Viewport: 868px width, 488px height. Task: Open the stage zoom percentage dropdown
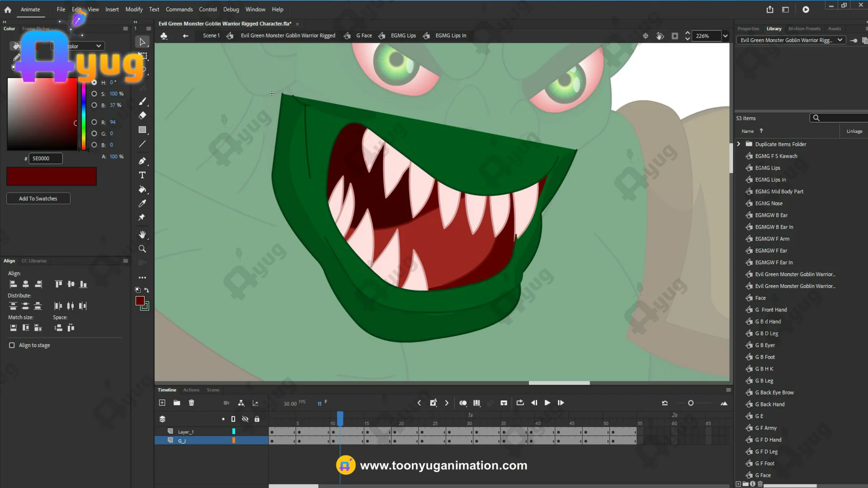725,36
